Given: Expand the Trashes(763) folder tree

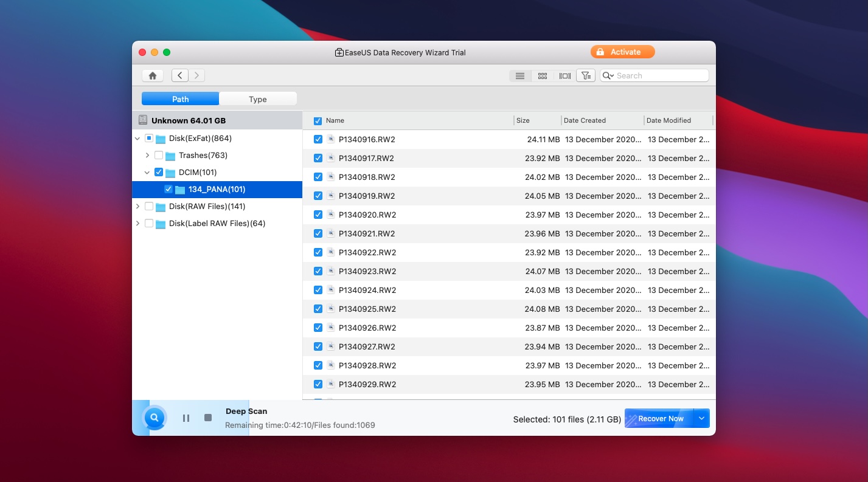Looking at the screenshot, I should (x=147, y=156).
